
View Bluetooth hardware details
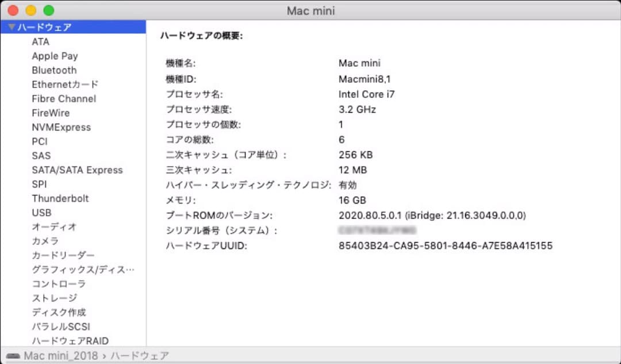(x=54, y=70)
